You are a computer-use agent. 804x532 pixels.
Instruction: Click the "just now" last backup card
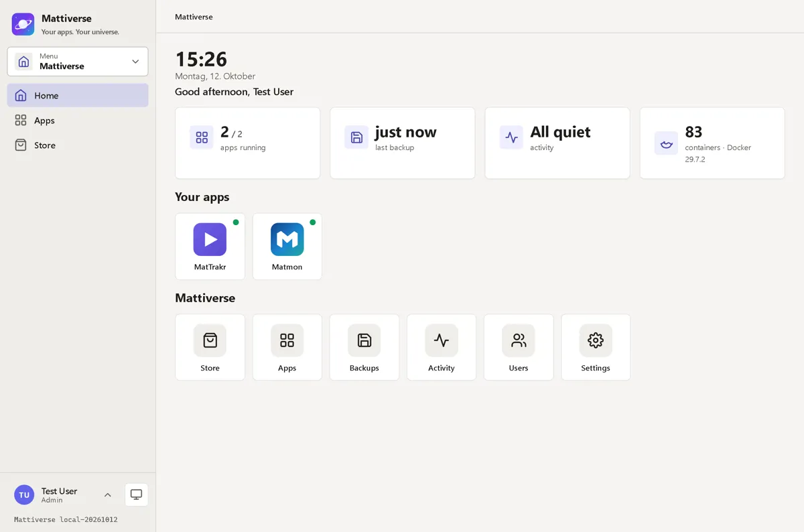click(403, 143)
